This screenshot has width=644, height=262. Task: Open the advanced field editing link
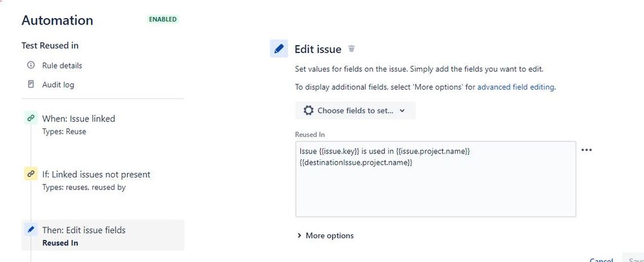click(516, 87)
